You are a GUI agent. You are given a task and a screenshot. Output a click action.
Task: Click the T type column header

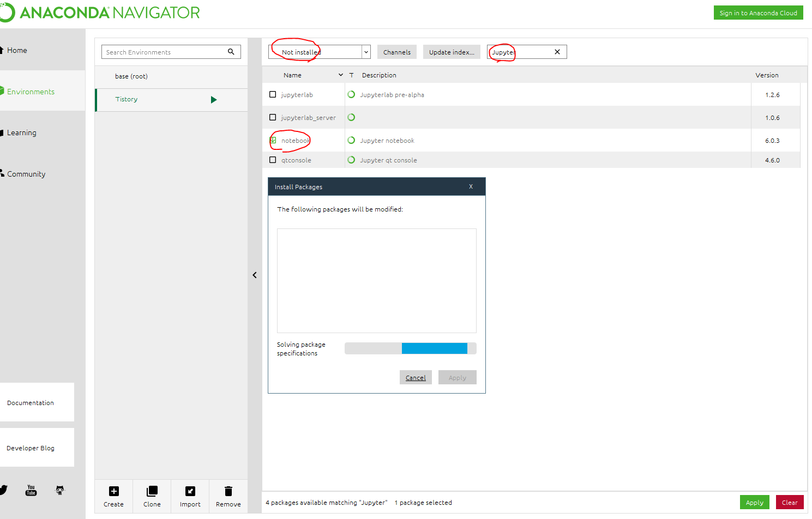point(352,75)
